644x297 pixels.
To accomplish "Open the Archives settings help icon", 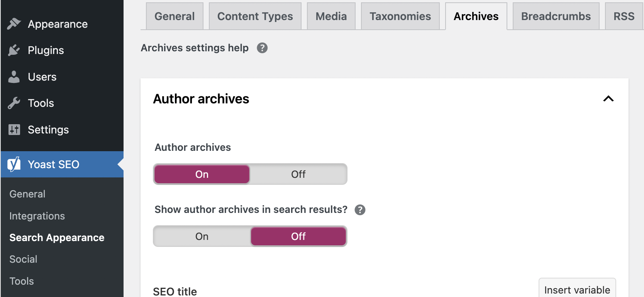I will click(262, 48).
